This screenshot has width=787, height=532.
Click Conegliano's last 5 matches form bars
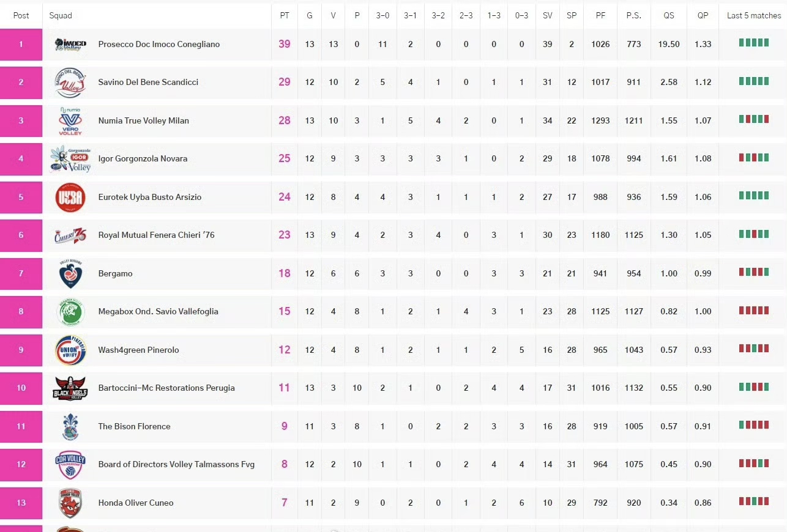tap(754, 43)
